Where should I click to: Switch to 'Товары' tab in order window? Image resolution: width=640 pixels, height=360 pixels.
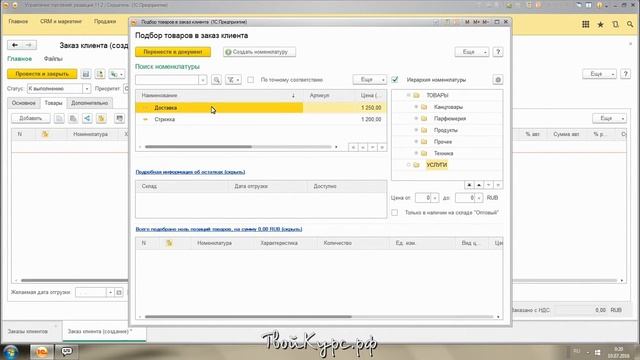click(53, 103)
